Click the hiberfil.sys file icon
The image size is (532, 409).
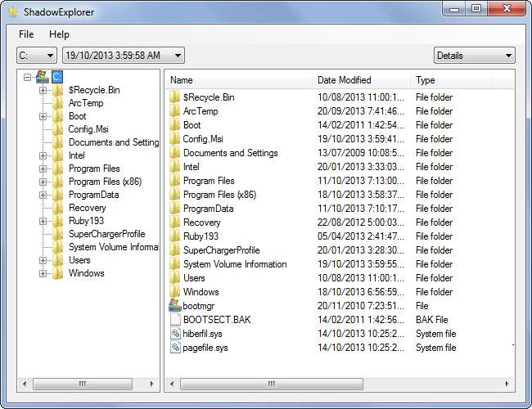[x=175, y=334]
